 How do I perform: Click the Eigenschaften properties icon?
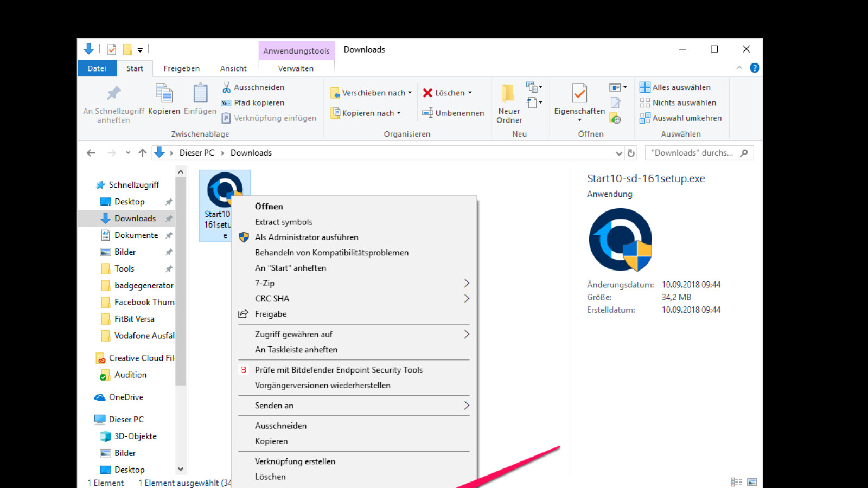(579, 94)
